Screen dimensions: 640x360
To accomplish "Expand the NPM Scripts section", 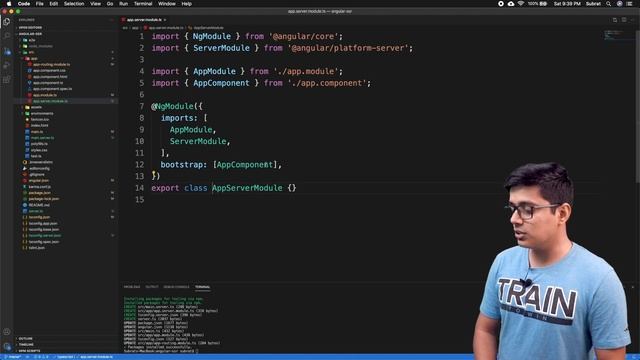I will tap(65, 351).
